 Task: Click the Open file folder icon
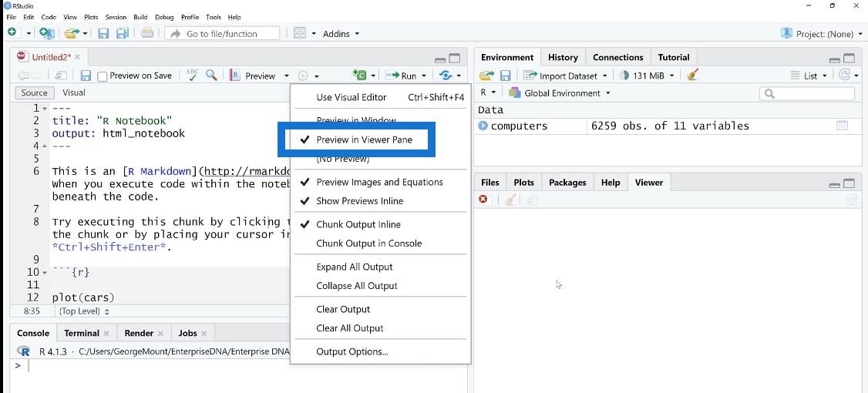(x=72, y=33)
